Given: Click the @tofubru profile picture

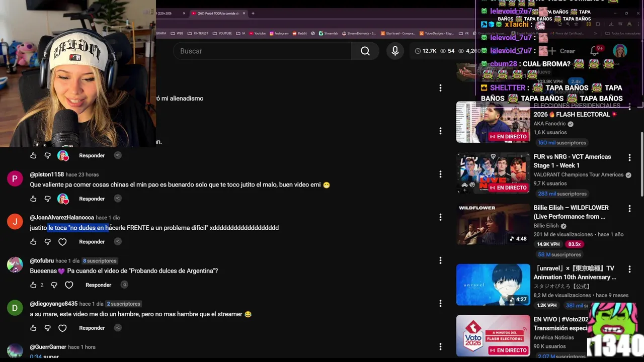Looking at the screenshot, I should tap(15, 265).
